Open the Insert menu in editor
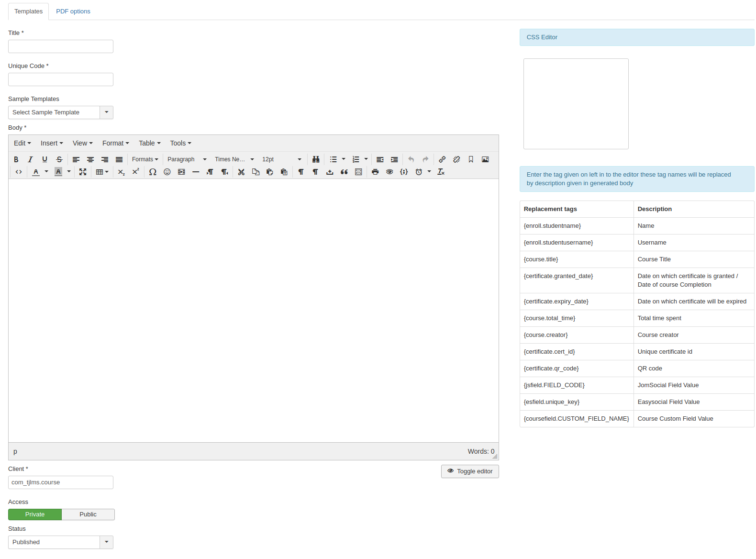756x559 pixels. click(52, 143)
